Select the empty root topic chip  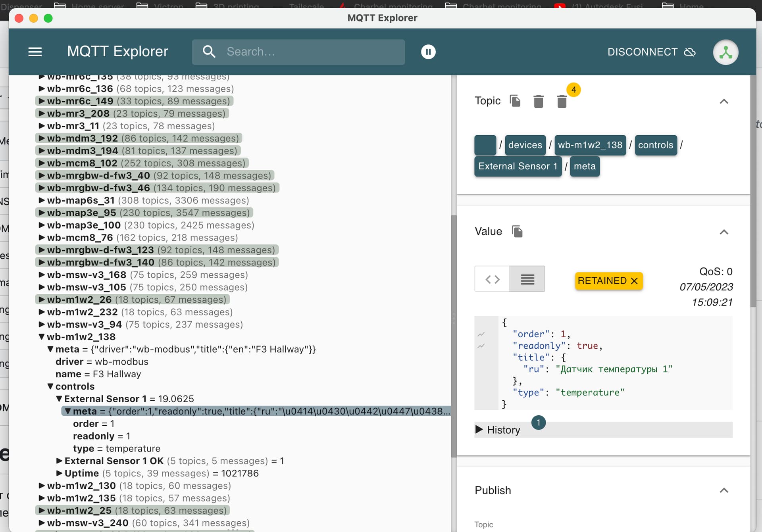click(485, 145)
